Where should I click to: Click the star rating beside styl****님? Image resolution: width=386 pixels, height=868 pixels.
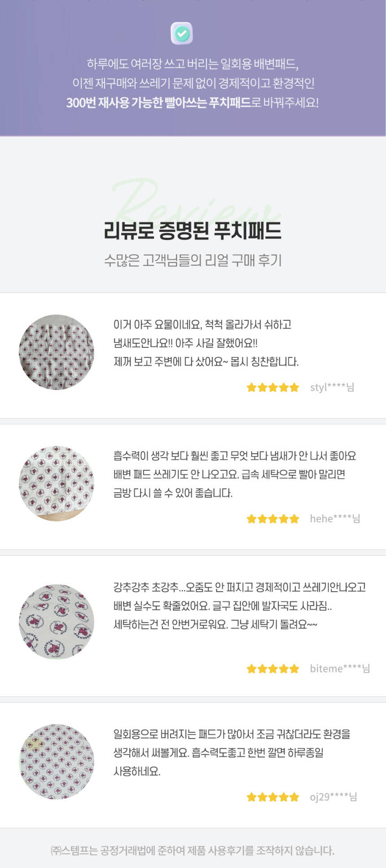[x=272, y=387]
